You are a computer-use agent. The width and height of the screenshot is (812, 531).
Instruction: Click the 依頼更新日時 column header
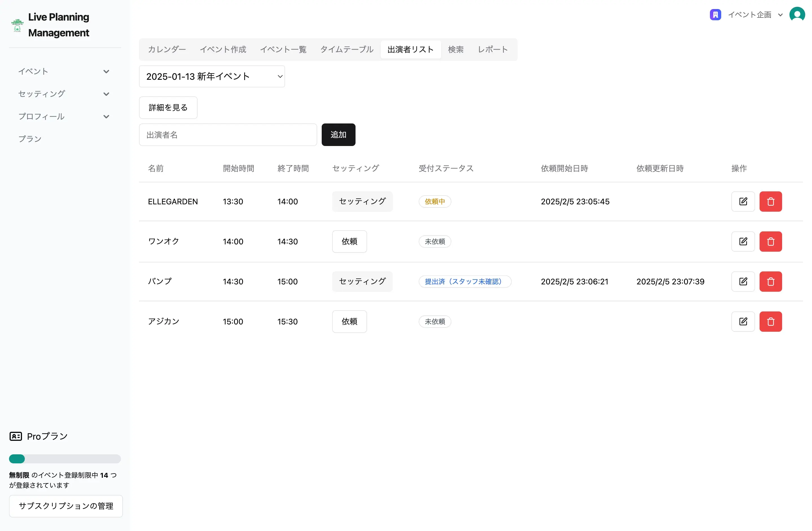click(x=660, y=168)
